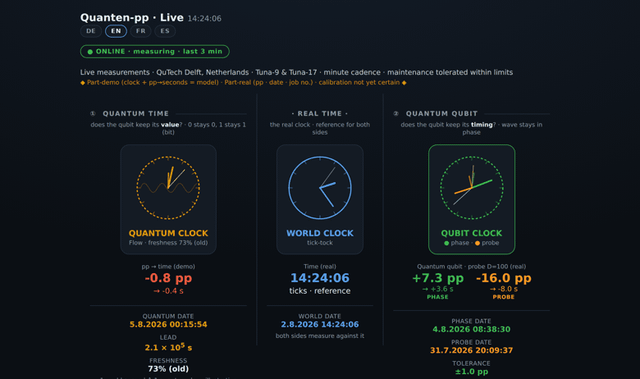This screenshot has height=379, width=640.
Task: Open the Qubit Clock card
Action: tap(471, 199)
